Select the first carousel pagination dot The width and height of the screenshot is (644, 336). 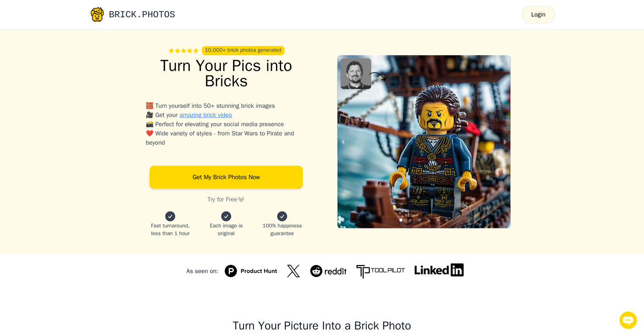click(401, 220)
